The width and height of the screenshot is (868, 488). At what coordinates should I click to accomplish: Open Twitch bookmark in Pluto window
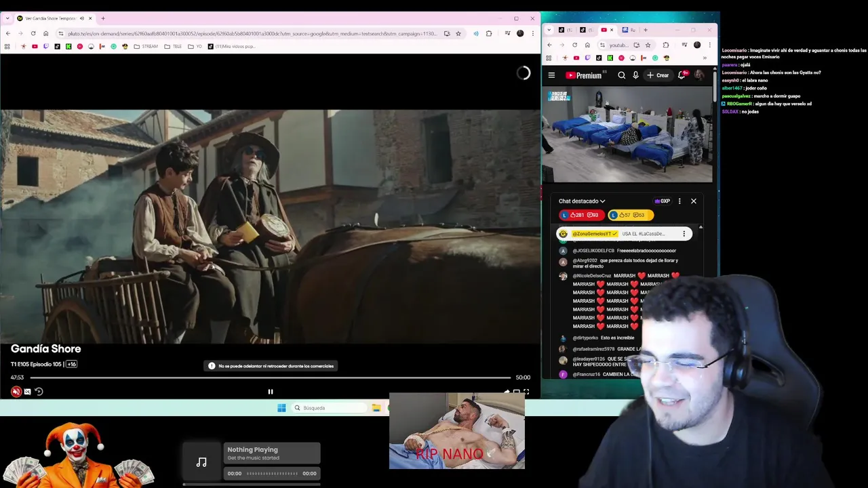tap(45, 46)
